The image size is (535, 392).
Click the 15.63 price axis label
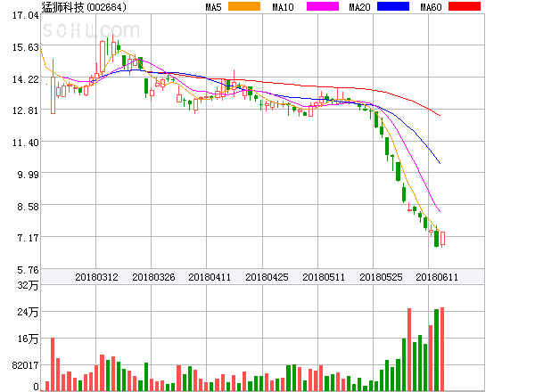pyautogui.click(x=26, y=47)
